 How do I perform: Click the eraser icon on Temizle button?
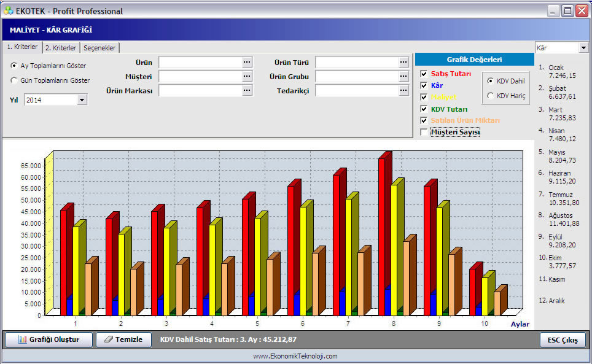tap(109, 339)
